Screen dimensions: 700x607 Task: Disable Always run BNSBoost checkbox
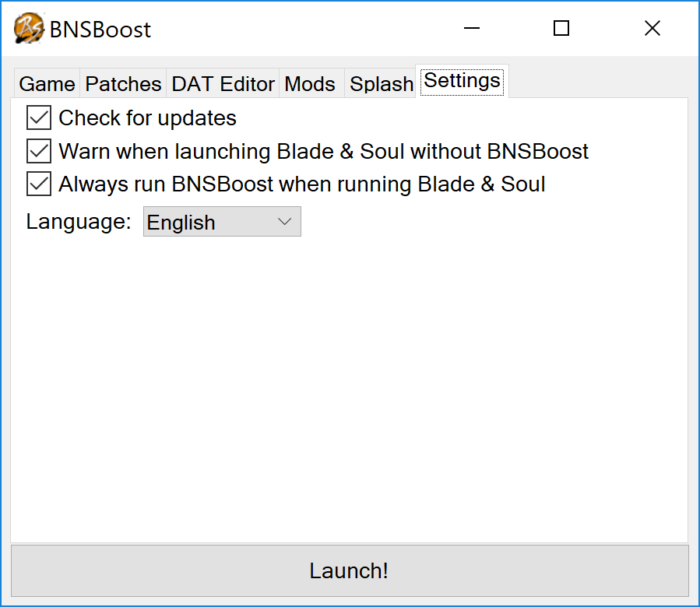pos(39,184)
